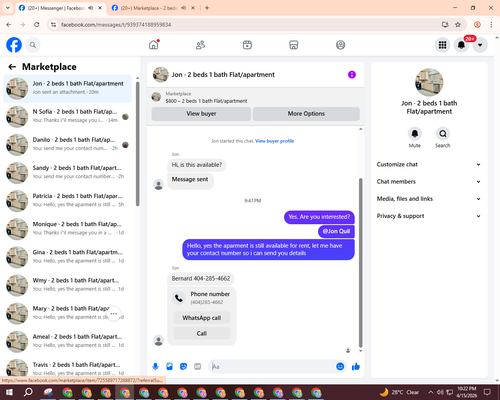Attach a photo file icon
Viewport: 500px width, 400px height.
click(x=169, y=367)
